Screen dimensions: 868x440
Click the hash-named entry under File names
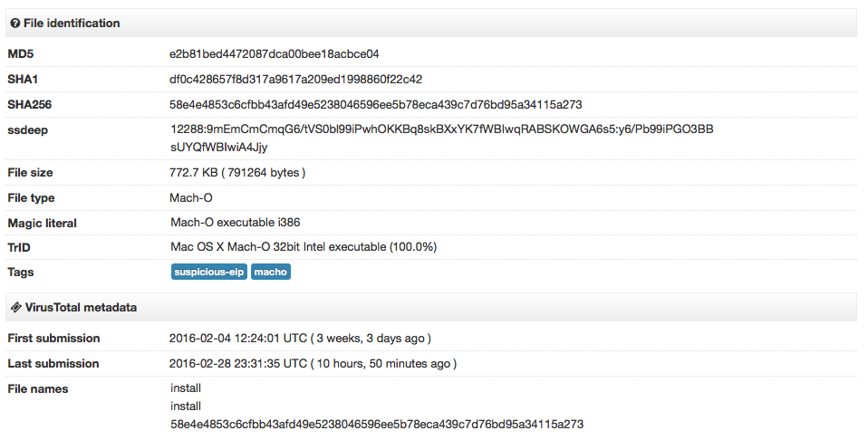376,424
